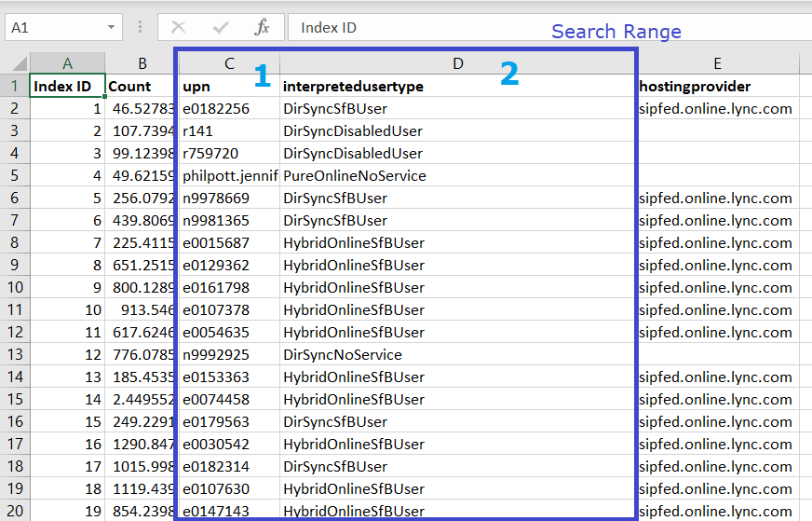Viewport: 812px width, 521px height.
Task: Click Count value 1015.998
Action: 142,466
